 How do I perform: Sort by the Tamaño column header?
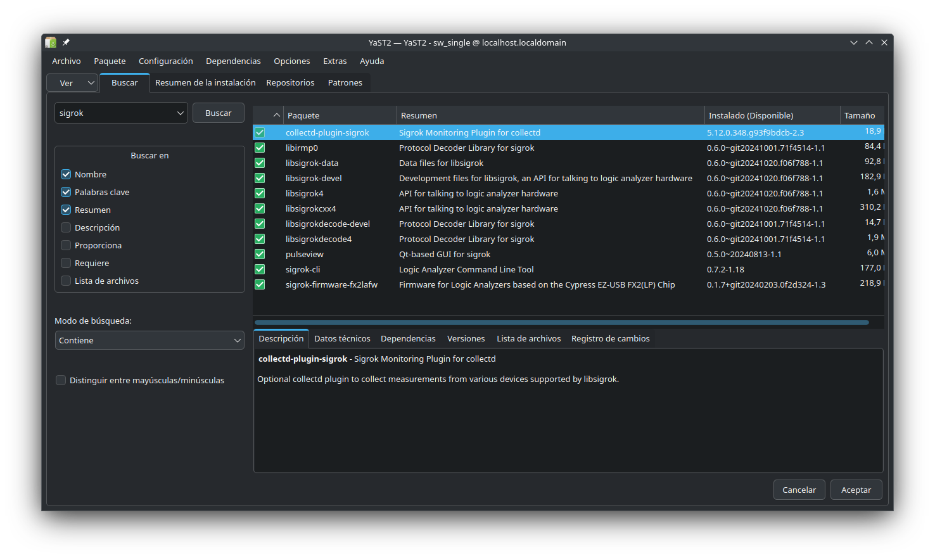(x=862, y=115)
